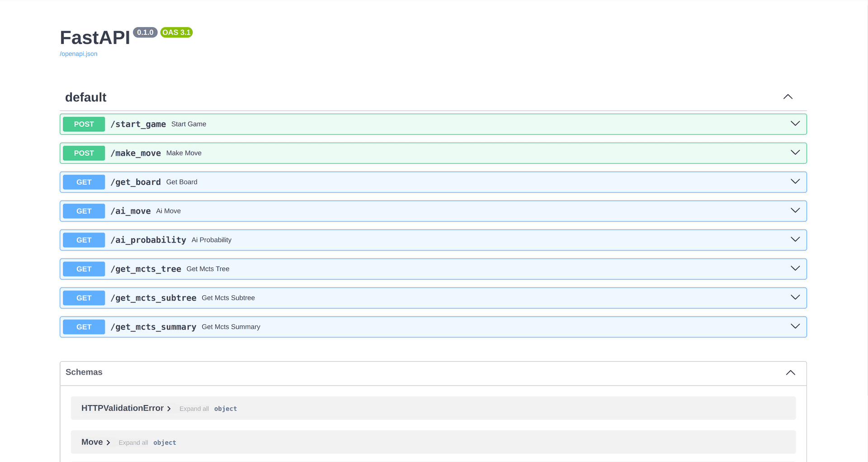Open the /make_move path link
Image resolution: width=868 pixels, height=462 pixels.
point(136,153)
